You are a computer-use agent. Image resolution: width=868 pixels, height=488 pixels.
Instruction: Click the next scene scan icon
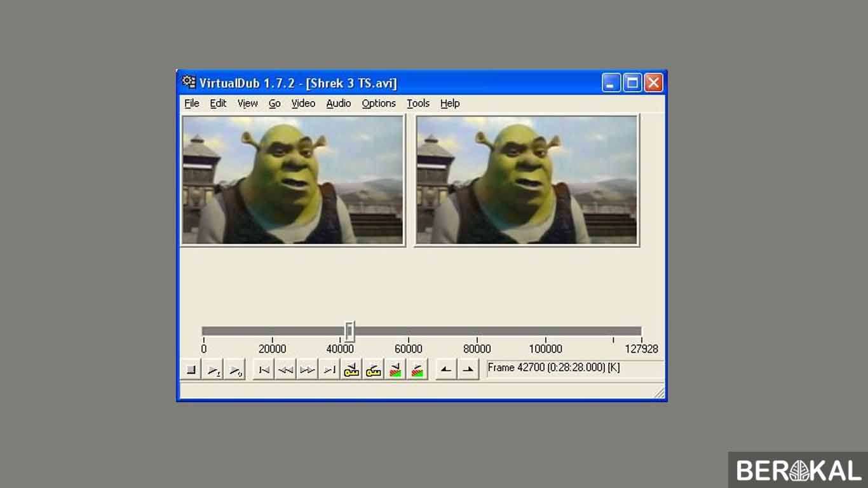(417, 370)
